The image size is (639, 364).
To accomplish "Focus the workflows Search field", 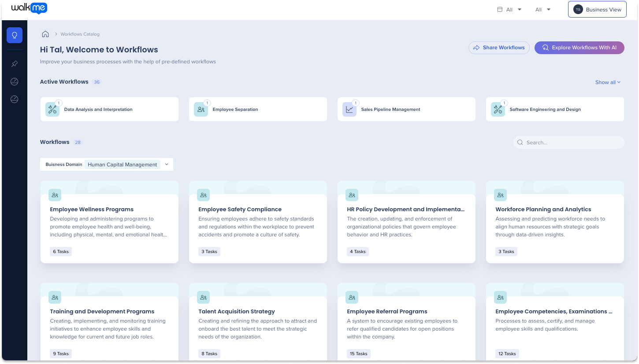I will coord(569,142).
